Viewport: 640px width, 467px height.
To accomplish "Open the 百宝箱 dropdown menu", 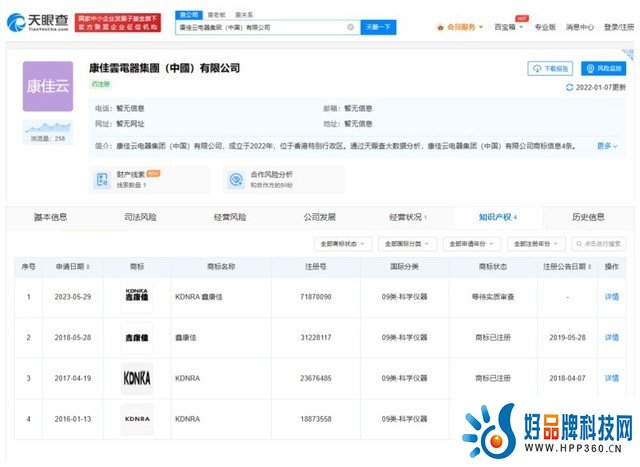I will [509, 27].
